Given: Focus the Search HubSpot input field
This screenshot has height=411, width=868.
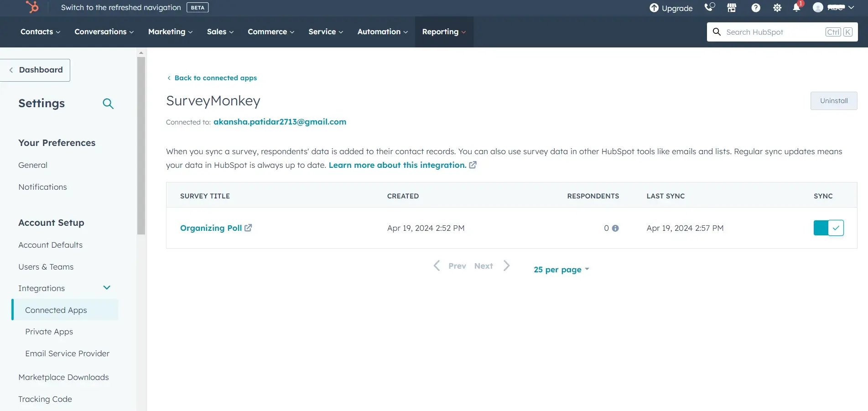Looking at the screenshot, I should pyautogui.click(x=782, y=32).
